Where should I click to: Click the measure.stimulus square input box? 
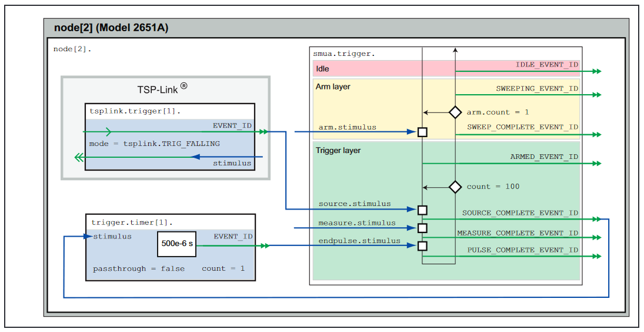422,228
